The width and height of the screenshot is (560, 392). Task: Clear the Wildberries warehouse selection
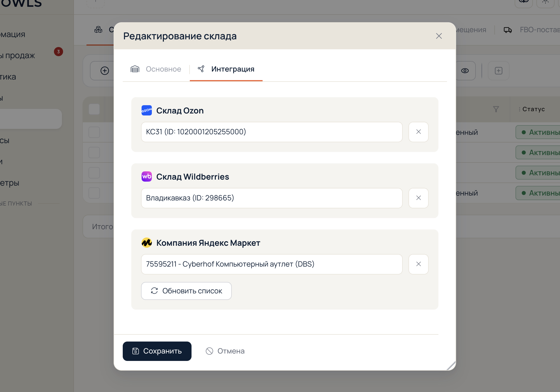418,198
